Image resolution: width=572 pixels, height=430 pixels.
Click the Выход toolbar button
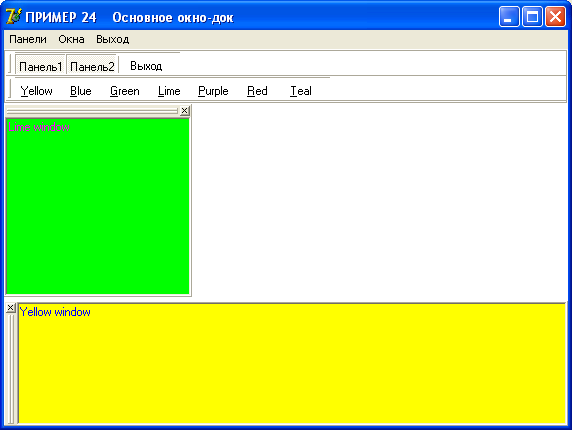146,66
